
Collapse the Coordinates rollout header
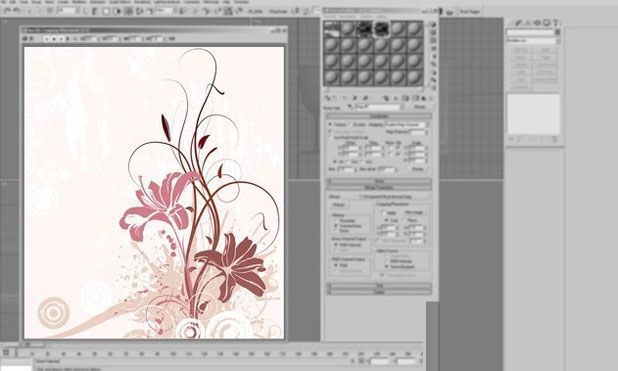379,116
